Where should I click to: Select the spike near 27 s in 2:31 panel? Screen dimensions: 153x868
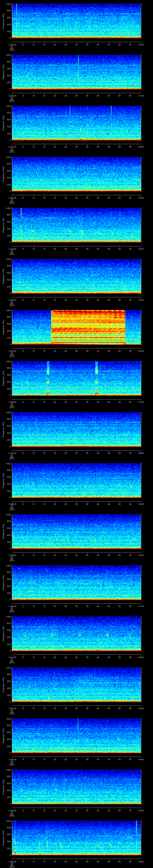[x=70, y=111]
